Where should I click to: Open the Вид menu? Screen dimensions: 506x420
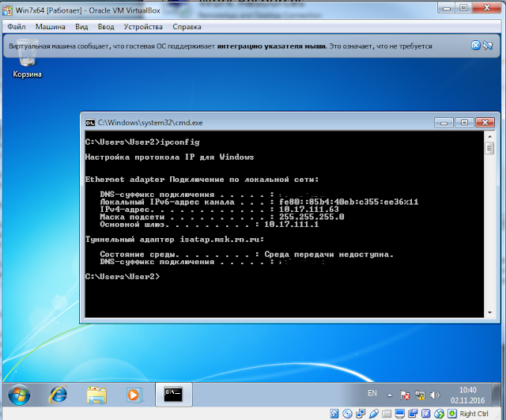click(81, 27)
